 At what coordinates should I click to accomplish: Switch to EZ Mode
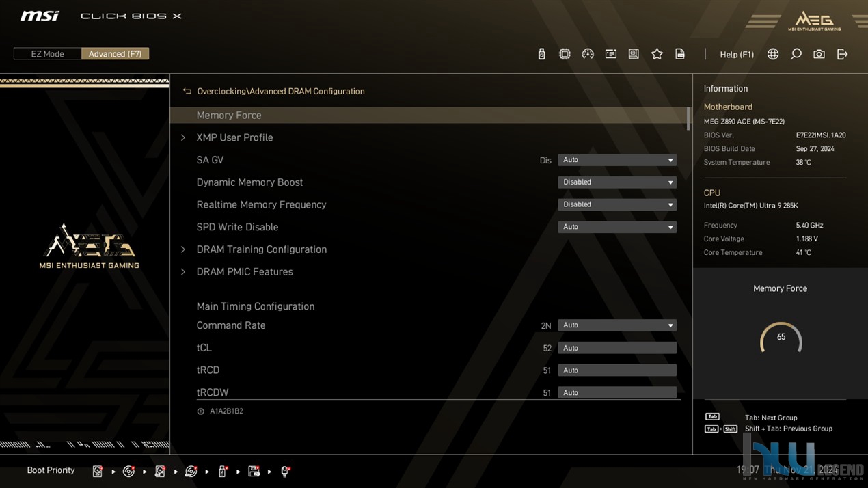tap(48, 54)
